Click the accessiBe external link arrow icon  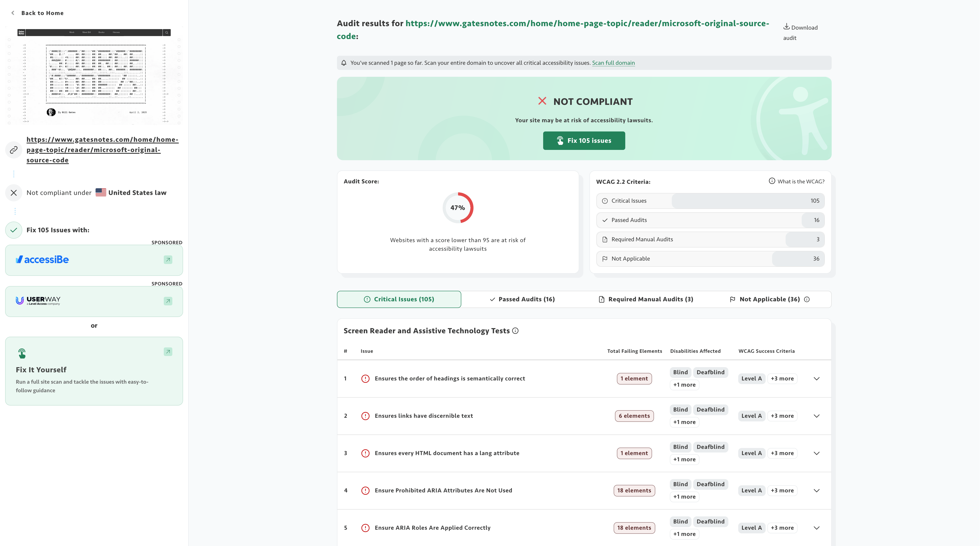[168, 260]
